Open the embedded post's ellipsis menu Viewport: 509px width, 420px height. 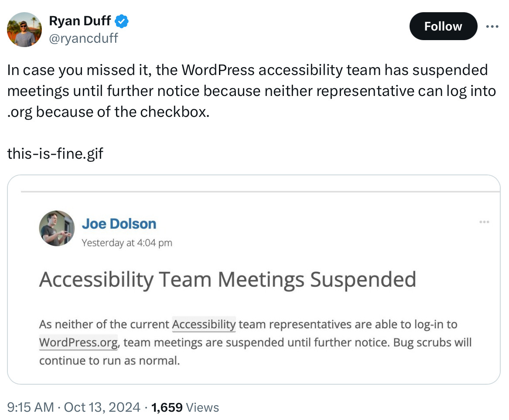pos(484,222)
